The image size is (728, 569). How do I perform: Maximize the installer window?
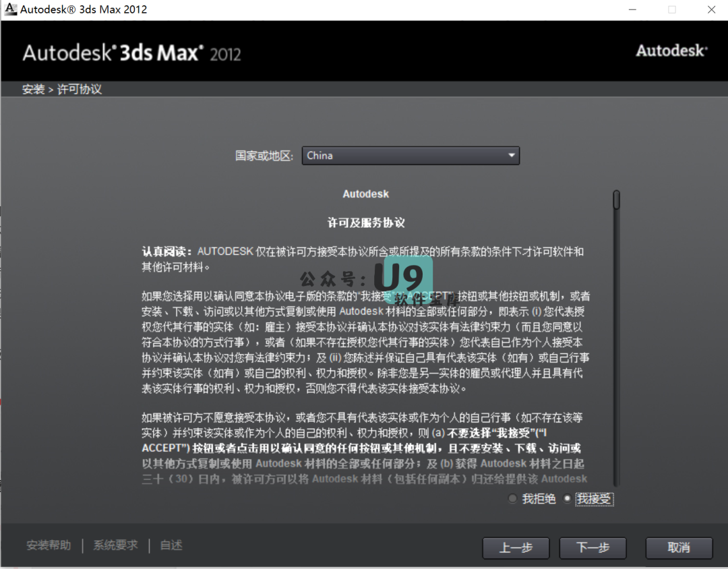point(672,9)
